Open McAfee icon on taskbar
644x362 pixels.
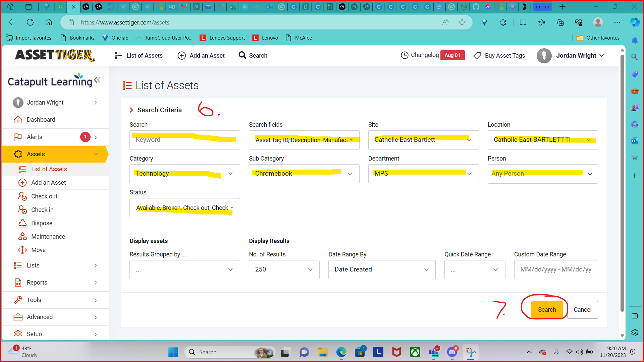(397, 352)
